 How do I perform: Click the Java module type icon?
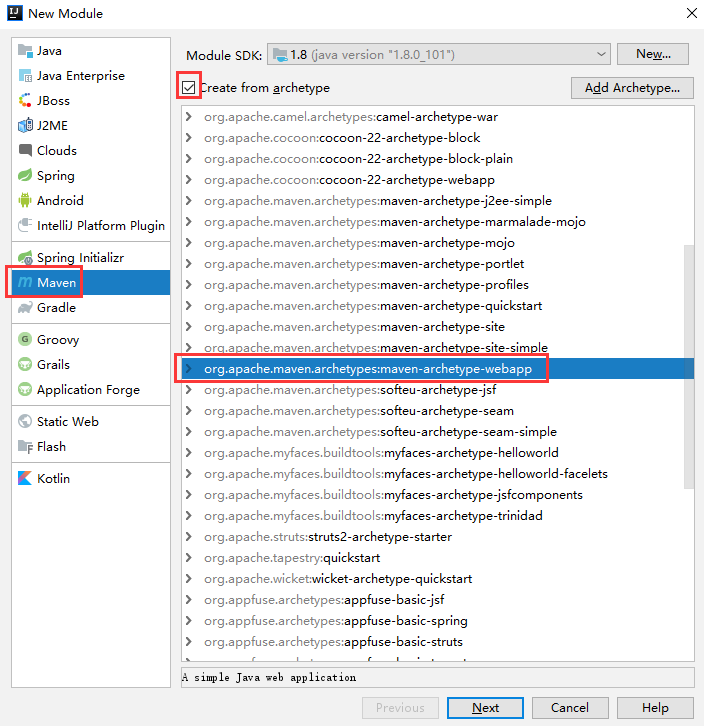pos(25,50)
